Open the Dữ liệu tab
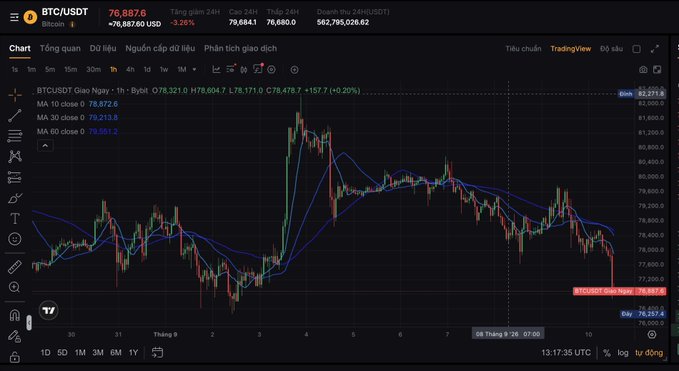 [x=103, y=48]
